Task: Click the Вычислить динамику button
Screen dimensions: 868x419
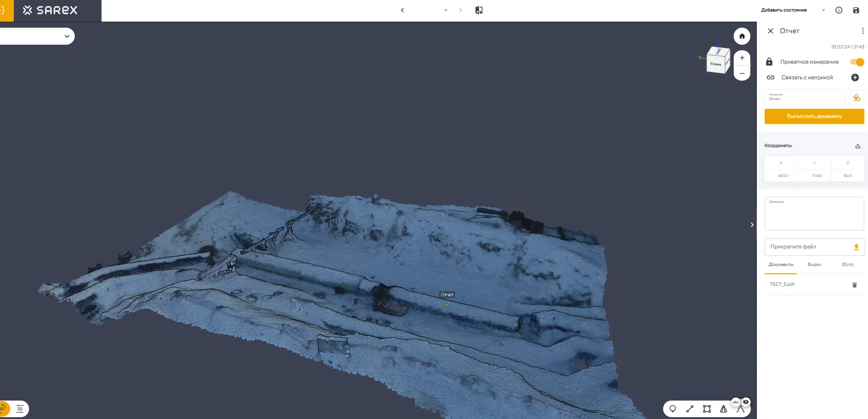Action: coord(814,117)
